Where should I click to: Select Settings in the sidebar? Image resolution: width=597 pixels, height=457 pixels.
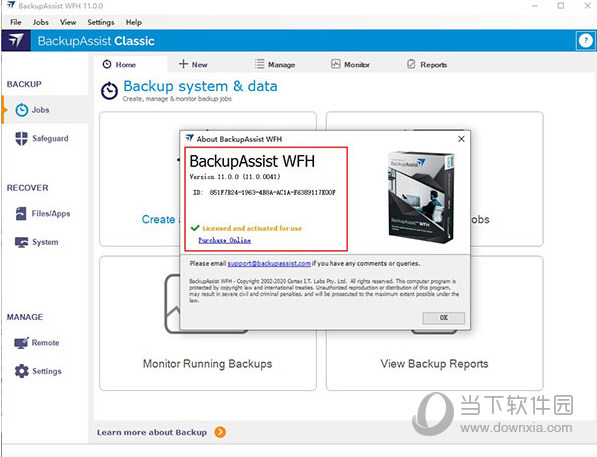45,371
